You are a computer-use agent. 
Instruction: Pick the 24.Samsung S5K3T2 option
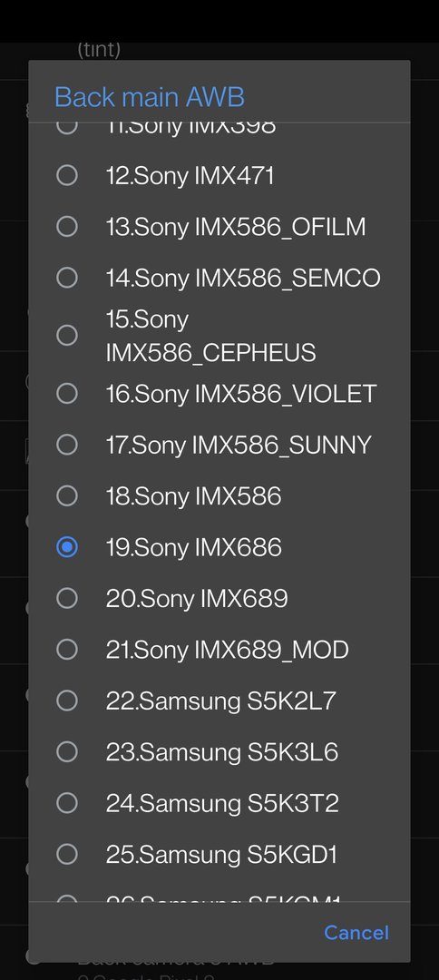(x=219, y=804)
